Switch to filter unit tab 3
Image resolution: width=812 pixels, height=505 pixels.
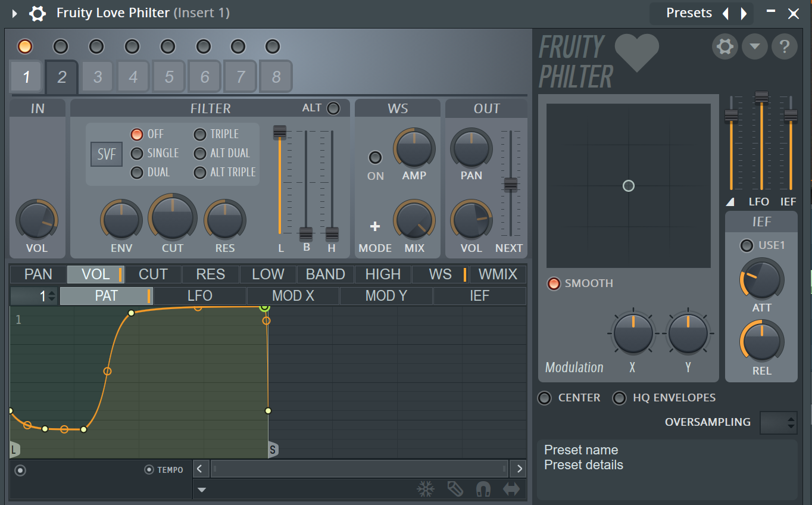(x=98, y=77)
